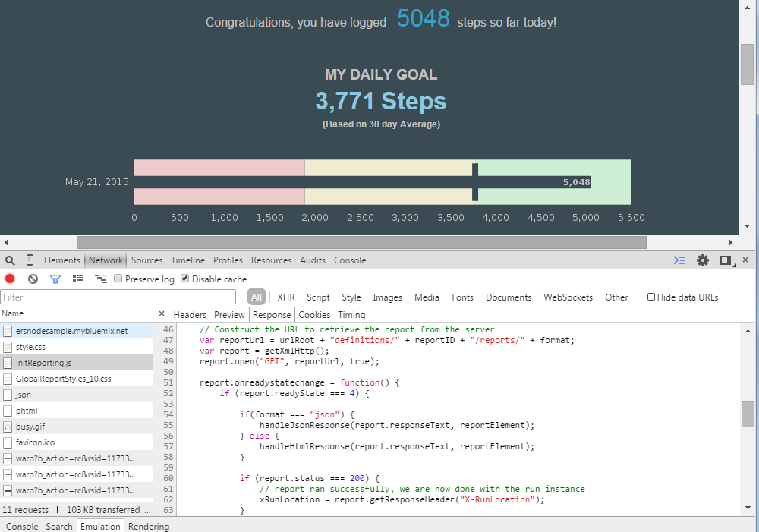759x532 pixels.
Task: Close the request detail pane
Action: tap(162, 314)
